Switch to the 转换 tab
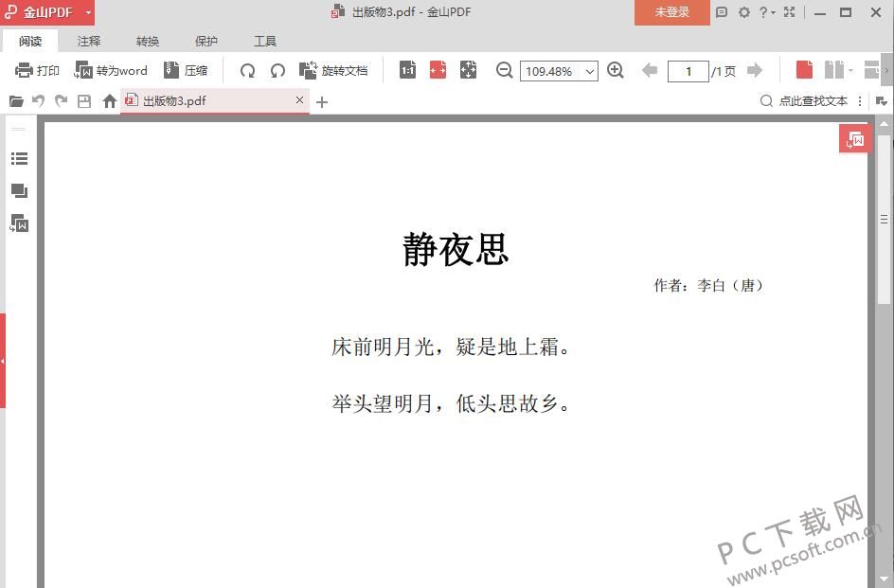The image size is (894, 588). click(x=148, y=41)
